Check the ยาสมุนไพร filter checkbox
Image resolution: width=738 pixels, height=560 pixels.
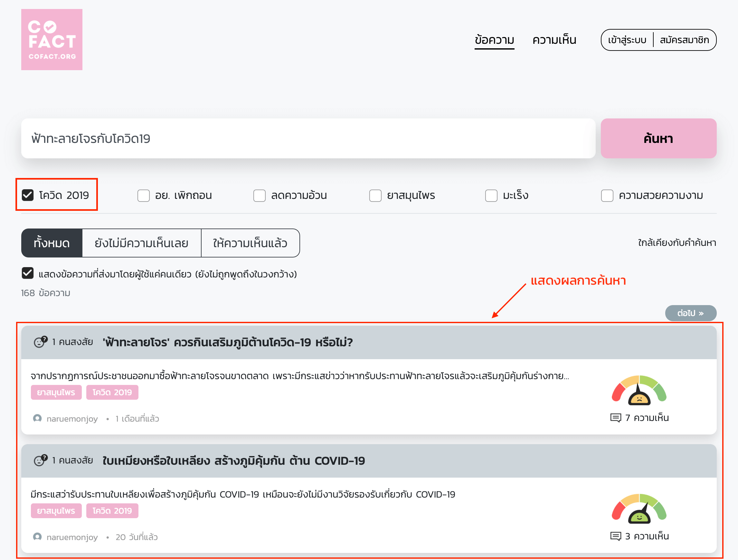[x=375, y=195]
